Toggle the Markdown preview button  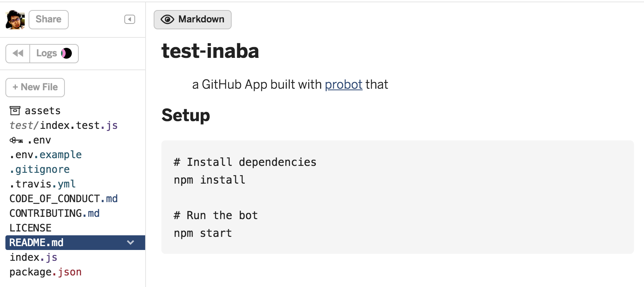193,20
